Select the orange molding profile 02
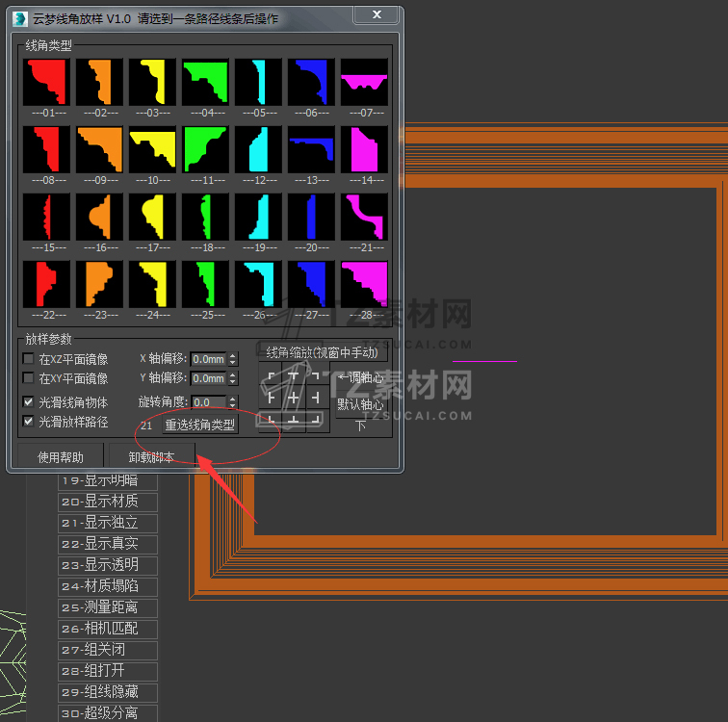728x722 pixels. (99, 82)
